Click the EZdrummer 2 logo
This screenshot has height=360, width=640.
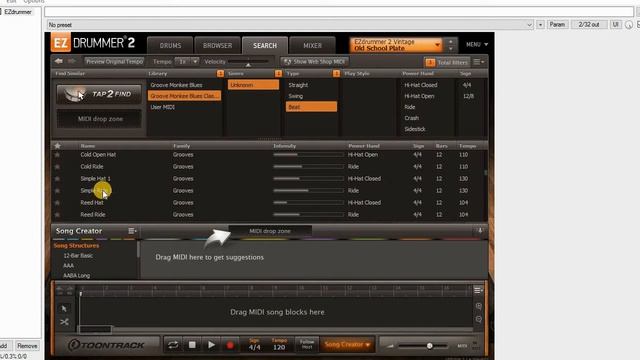tap(93, 43)
